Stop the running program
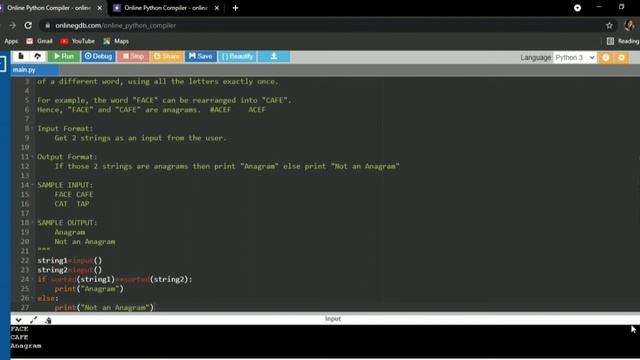Screen dimensions: 640x360 [x=133, y=56]
